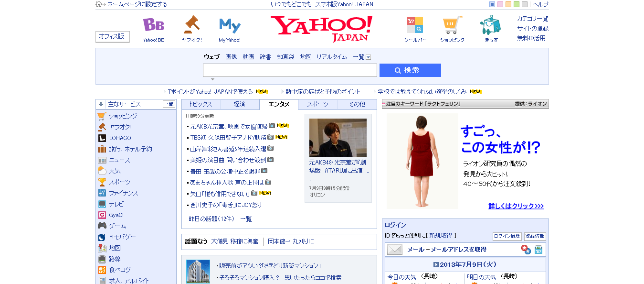The height and width of the screenshot is (284, 644).
Task: Switch to the その他 news tab
Action: [357, 104]
